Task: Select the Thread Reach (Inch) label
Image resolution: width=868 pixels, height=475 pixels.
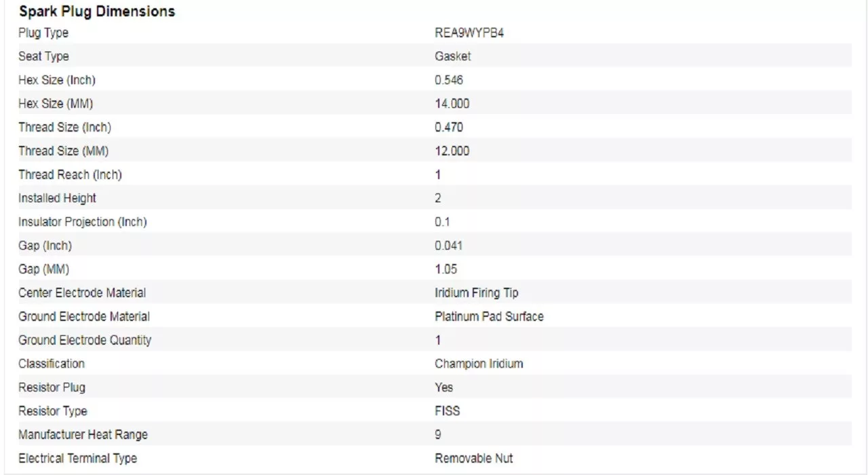Action: [70, 174]
